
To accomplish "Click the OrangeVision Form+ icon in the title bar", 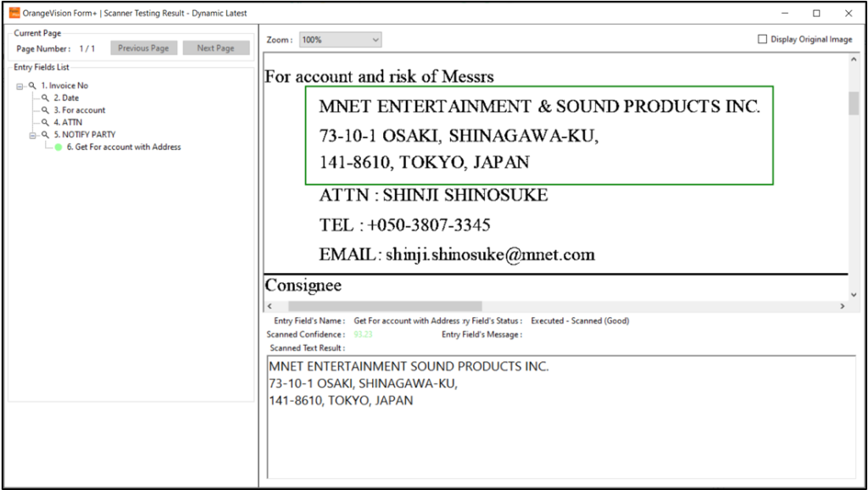I will click(13, 13).
